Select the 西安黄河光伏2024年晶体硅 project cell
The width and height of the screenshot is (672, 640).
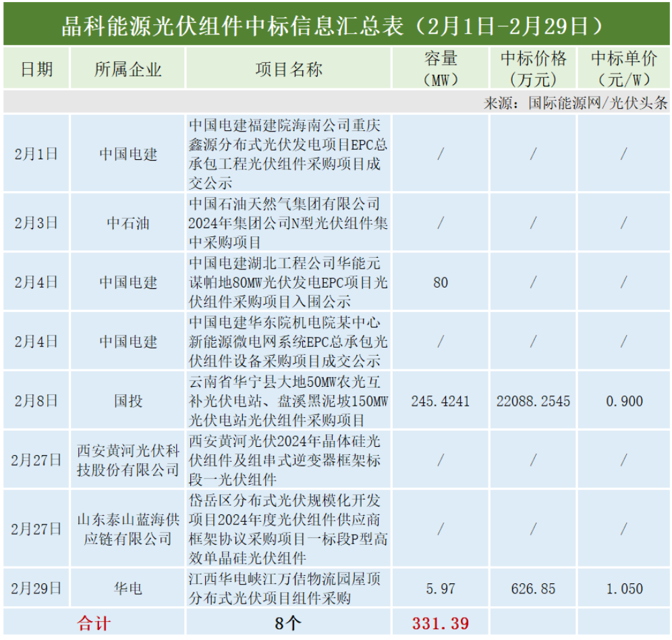click(x=288, y=460)
